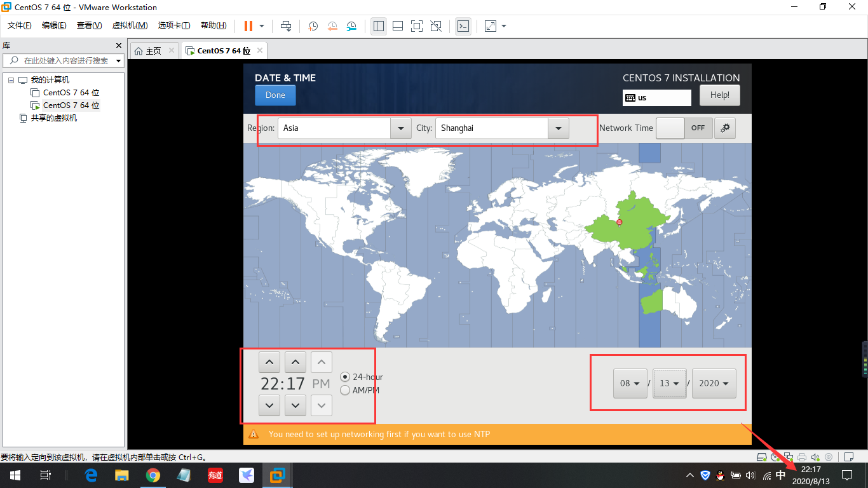The height and width of the screenshot is (488, 868).
Task: Open the day dropdown showing 13
Action: tap(670, 383)
